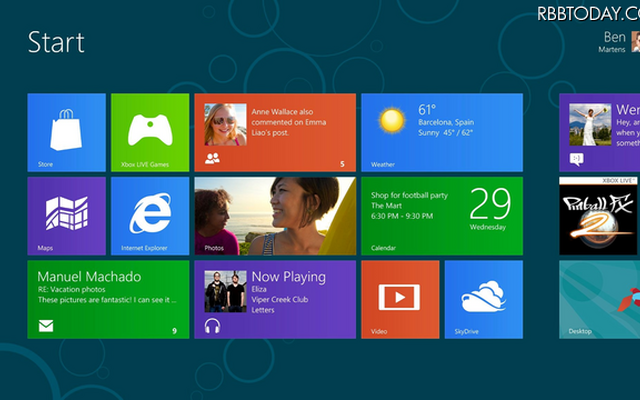This screenshot has width=640, height=400.
Task: Click the People icon on the orange tile
Action: pos(212,158)
